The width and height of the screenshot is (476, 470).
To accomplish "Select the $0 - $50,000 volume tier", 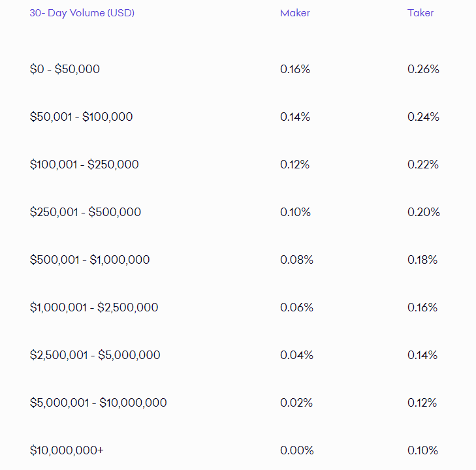I will 65,69.
